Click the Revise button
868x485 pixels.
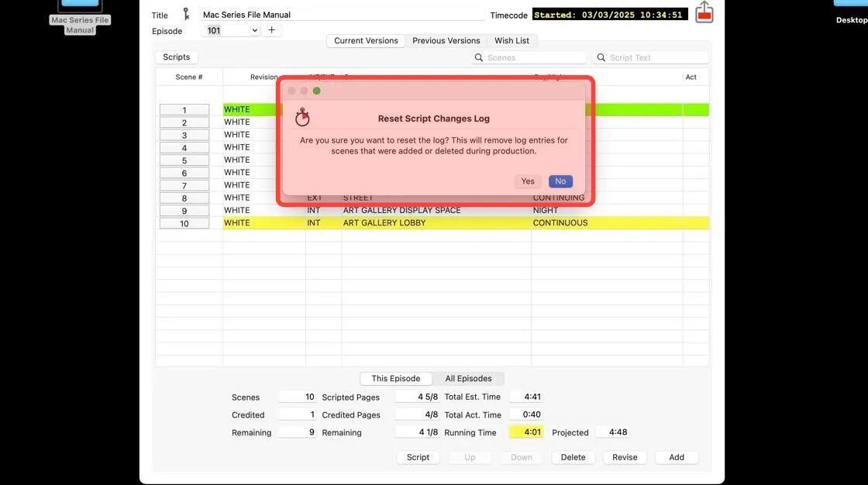625,457
